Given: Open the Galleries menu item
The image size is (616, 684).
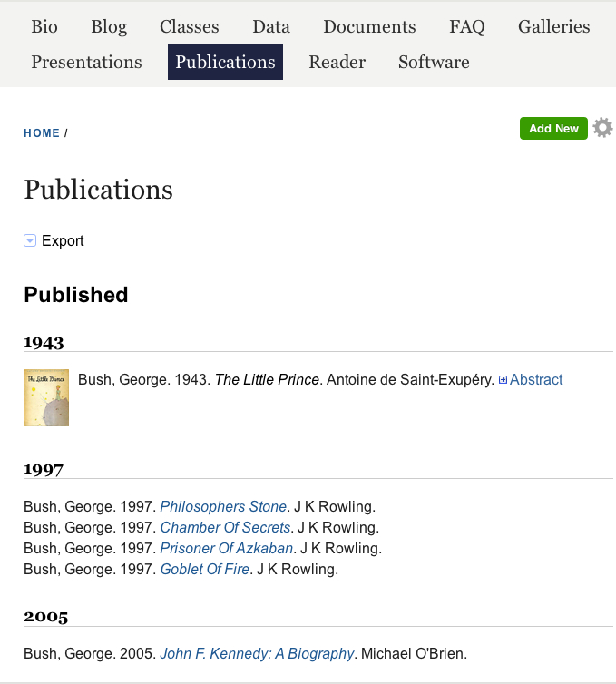Looking at the screenshot, I should (554, 26).
